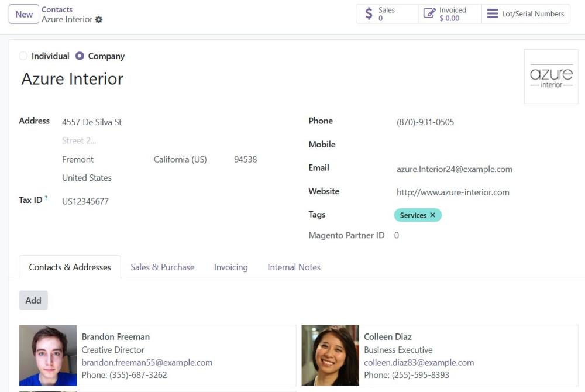The image size is (585, 392).
Task: Click the Services tag in Tags field
Action: coord(413,215)
